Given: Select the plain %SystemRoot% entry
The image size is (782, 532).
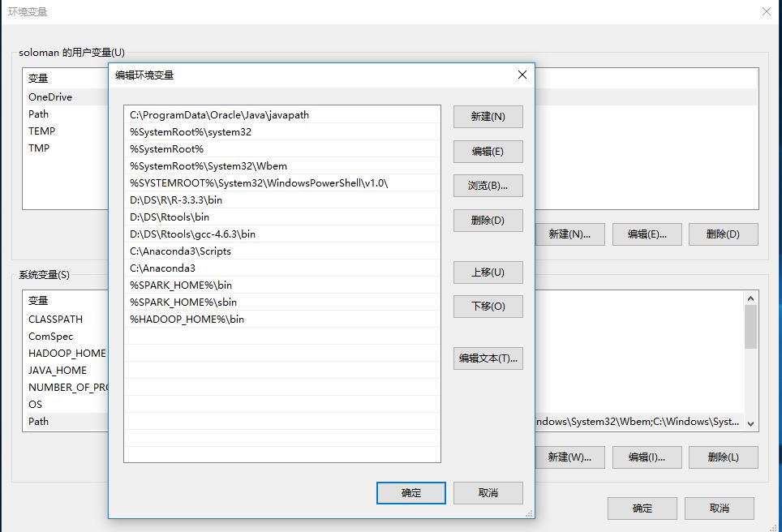Looking at the screenshot, I should pyautogui.click(x=282, y=148).
